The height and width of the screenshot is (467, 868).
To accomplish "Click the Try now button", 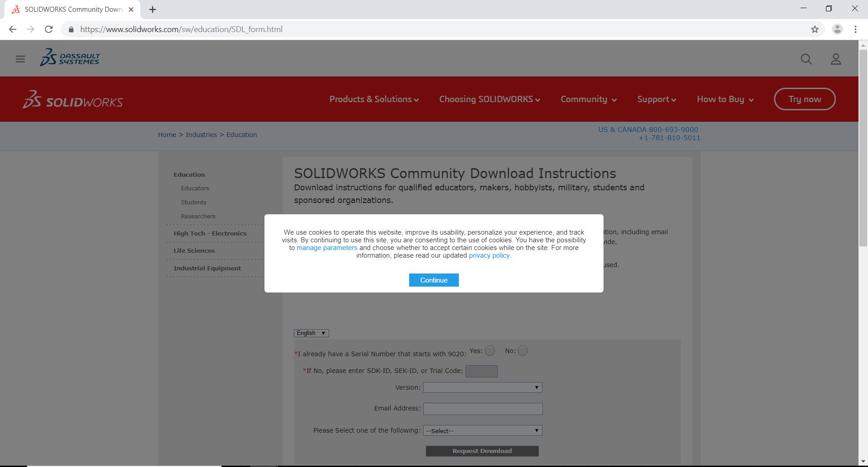I will click(805, 99).
